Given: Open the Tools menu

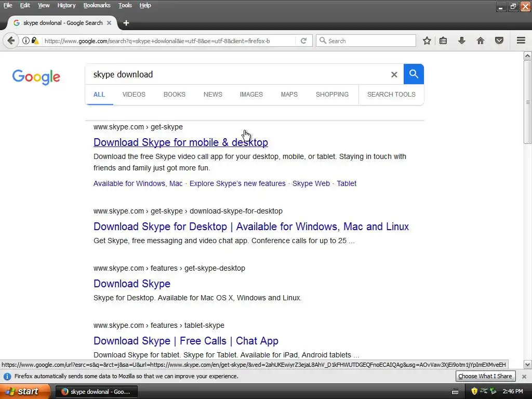Looking at the screenshot, I should pos(125,5).
